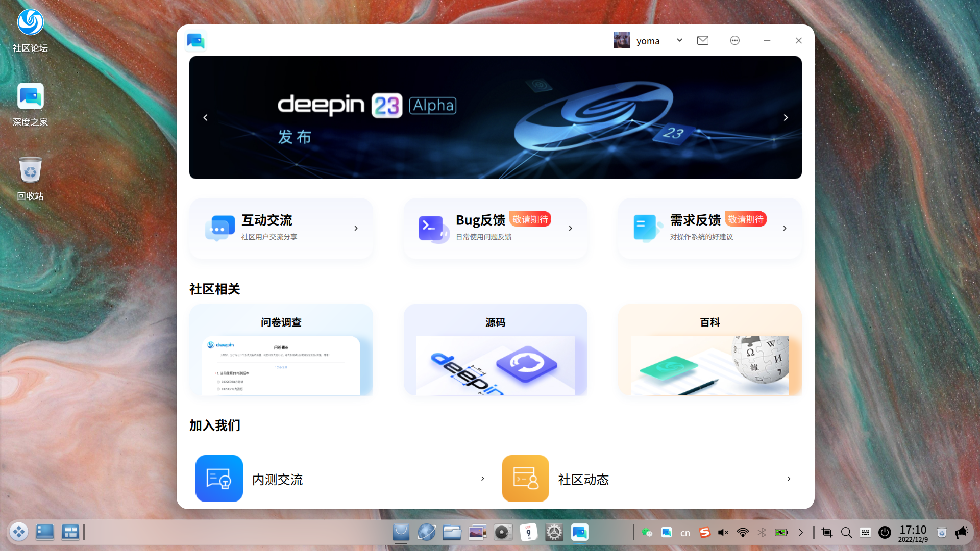Open the Bug反馈 card
The image size is (980, 551).
[x=496, y=229]
